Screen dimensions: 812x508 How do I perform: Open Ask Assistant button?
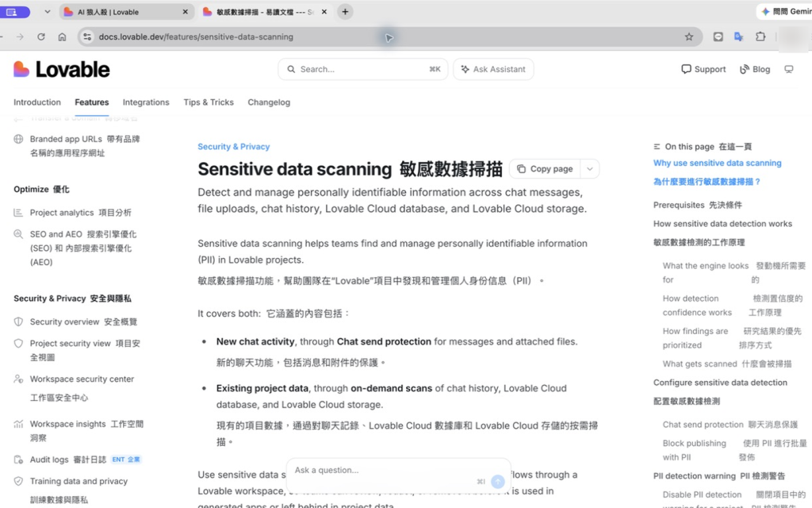493,69
